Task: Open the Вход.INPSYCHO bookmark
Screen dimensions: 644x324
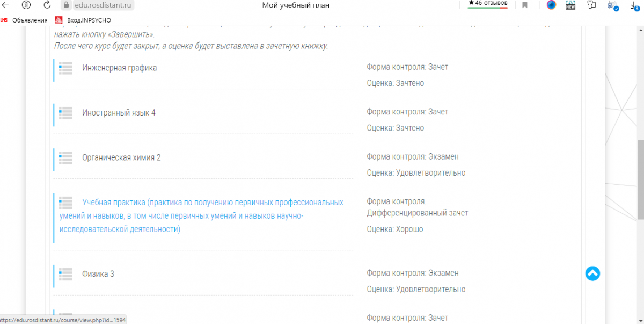Action: pos(80,20)
